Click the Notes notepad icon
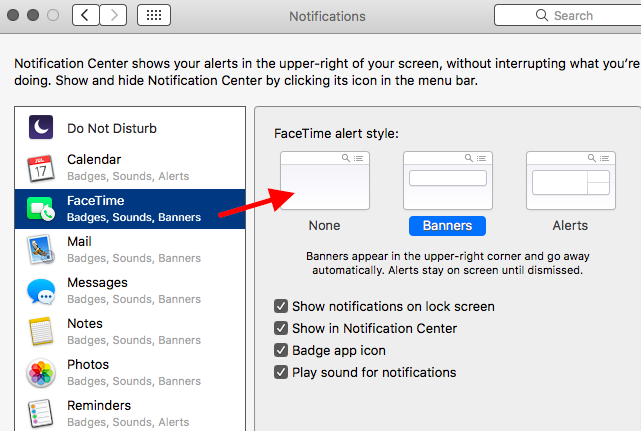 [41, 331]
